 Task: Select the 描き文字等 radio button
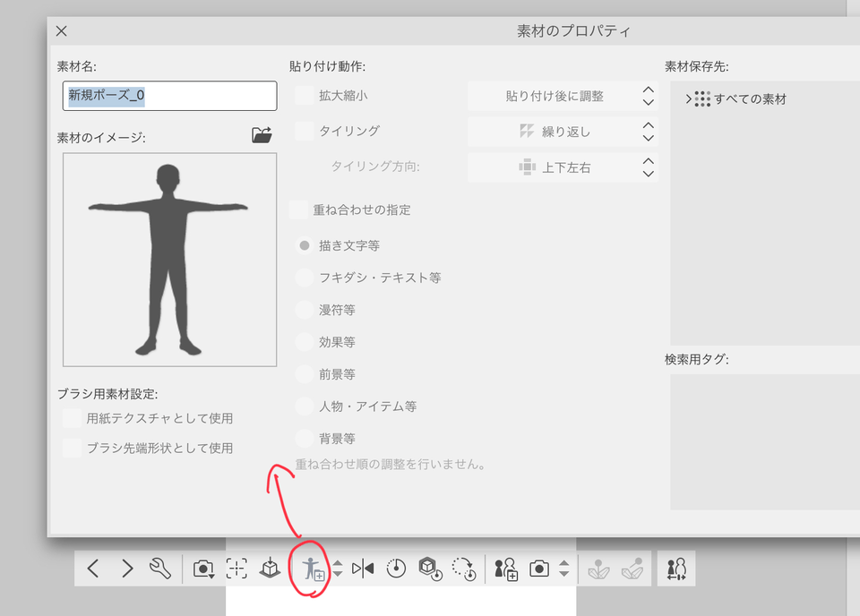pos(305,245)
